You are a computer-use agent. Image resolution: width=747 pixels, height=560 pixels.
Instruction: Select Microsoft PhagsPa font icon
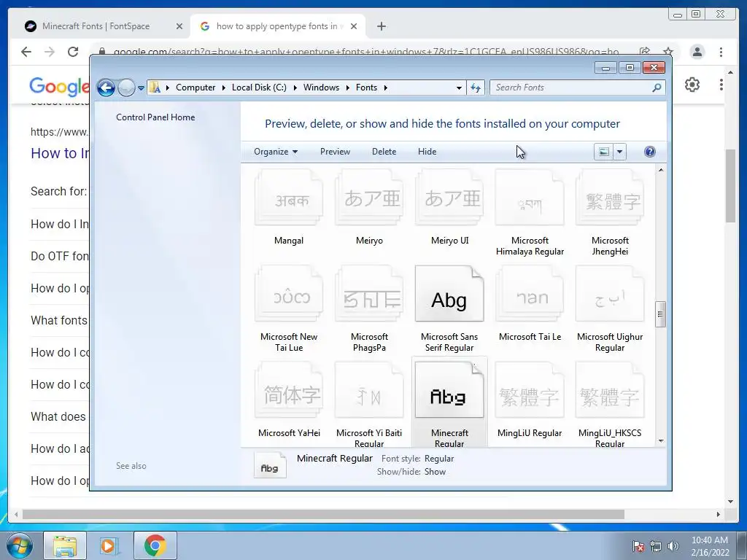tap(370, 294)
